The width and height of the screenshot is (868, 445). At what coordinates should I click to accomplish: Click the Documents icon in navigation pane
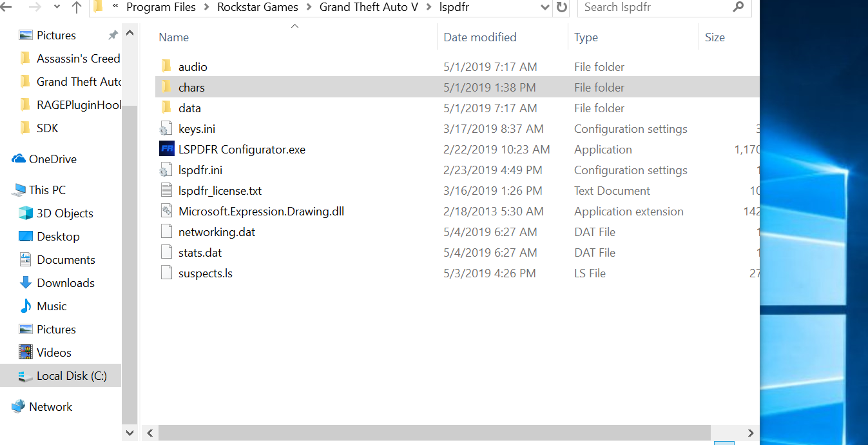tap(26, 260)
